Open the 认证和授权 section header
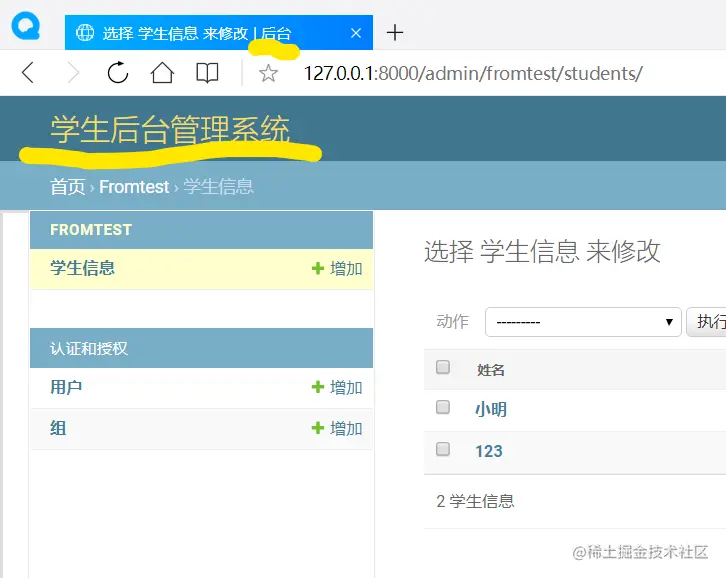Viewport: 726px width, 578px height. (88, 348)
